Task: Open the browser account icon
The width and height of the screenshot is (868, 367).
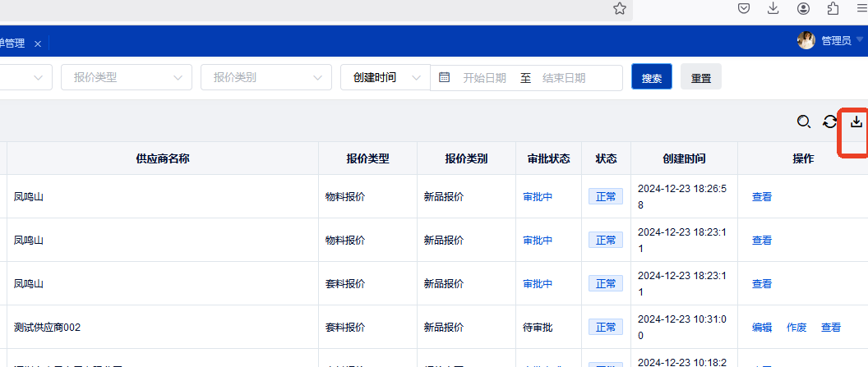Action: click(803, 8)
